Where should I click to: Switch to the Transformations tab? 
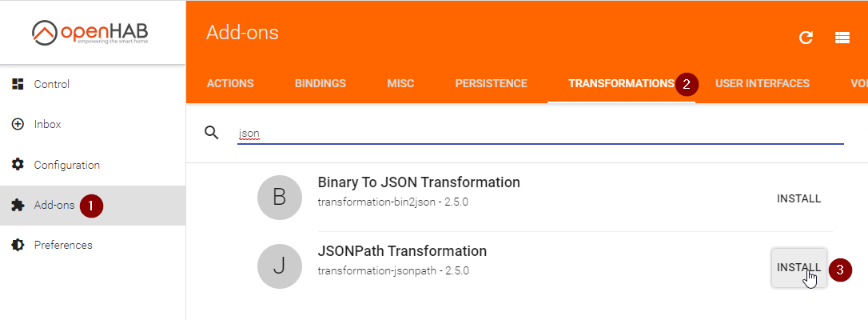click(621, 83)
